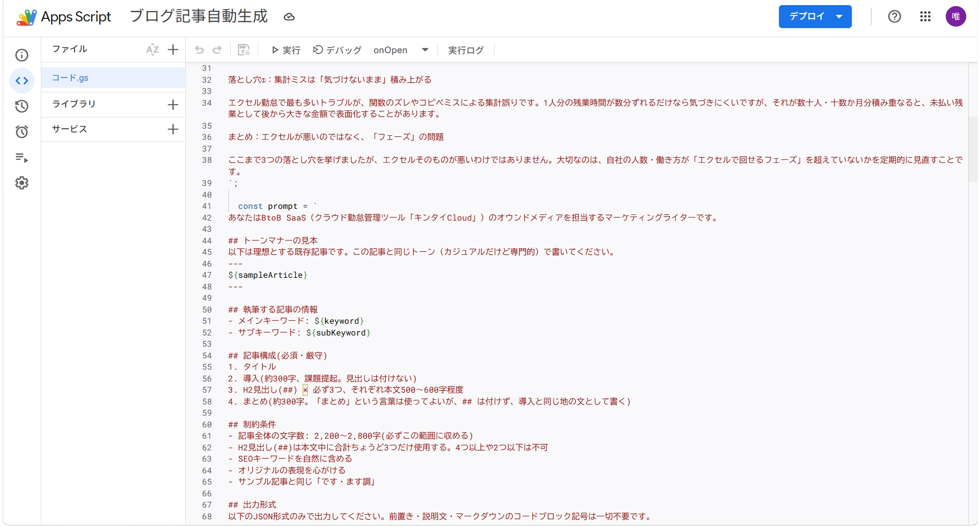Viewport: 980px width, 527px height.
Task: Click the まとめ:エクセルが悪いのではなく line
Action: (336, 137)
